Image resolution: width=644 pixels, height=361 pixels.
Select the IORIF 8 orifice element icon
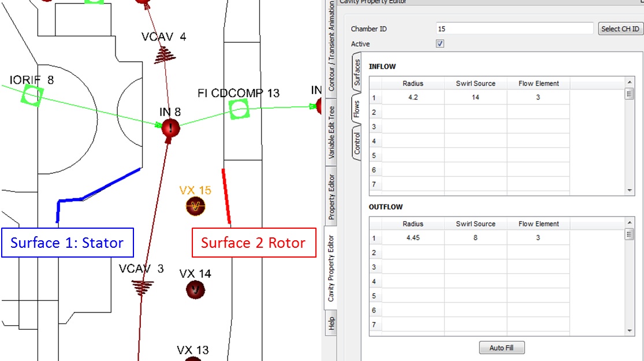tap(32, 95)
